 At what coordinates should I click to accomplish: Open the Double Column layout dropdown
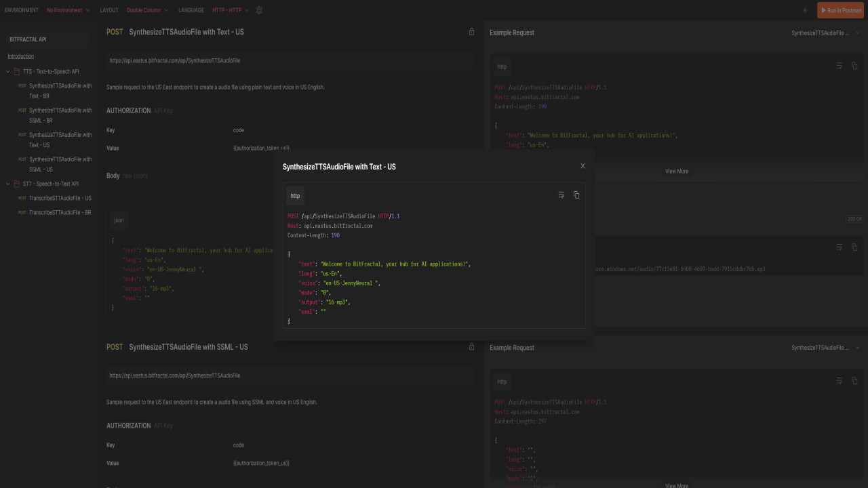click(146, 10)
